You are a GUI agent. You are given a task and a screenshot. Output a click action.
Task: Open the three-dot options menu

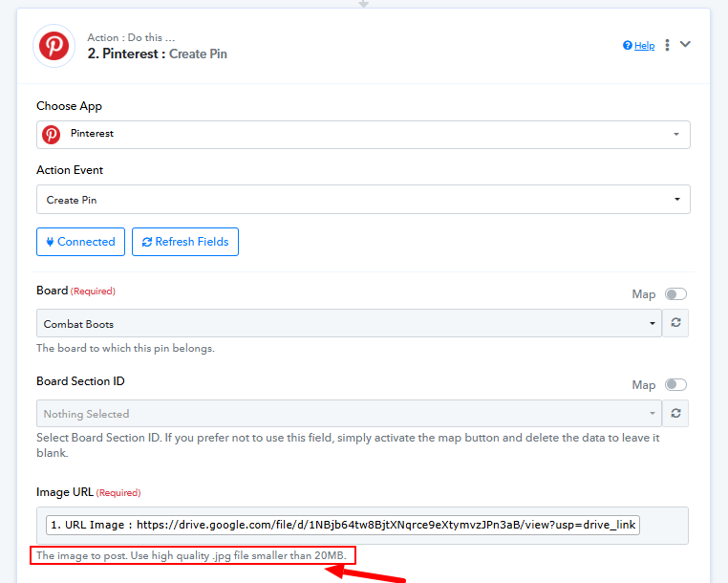[667, 45]
